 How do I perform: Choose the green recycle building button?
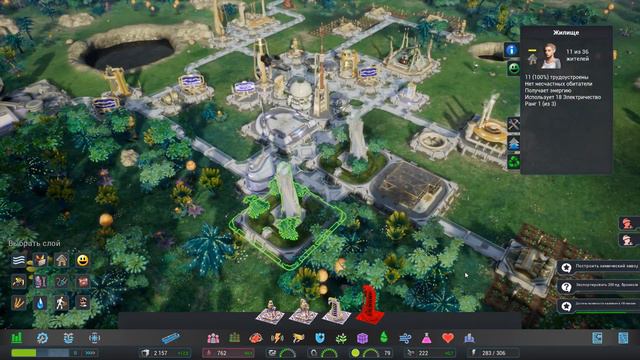tap(513, 162)
